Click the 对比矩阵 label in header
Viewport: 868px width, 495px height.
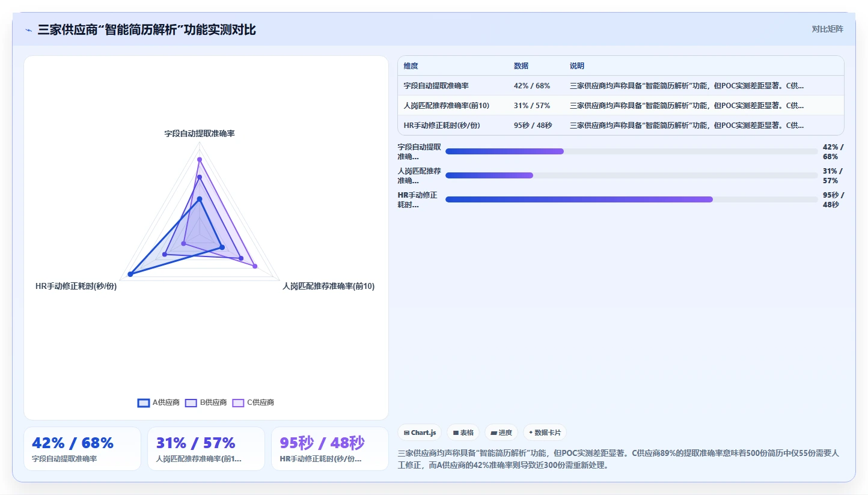coord(827,29)
